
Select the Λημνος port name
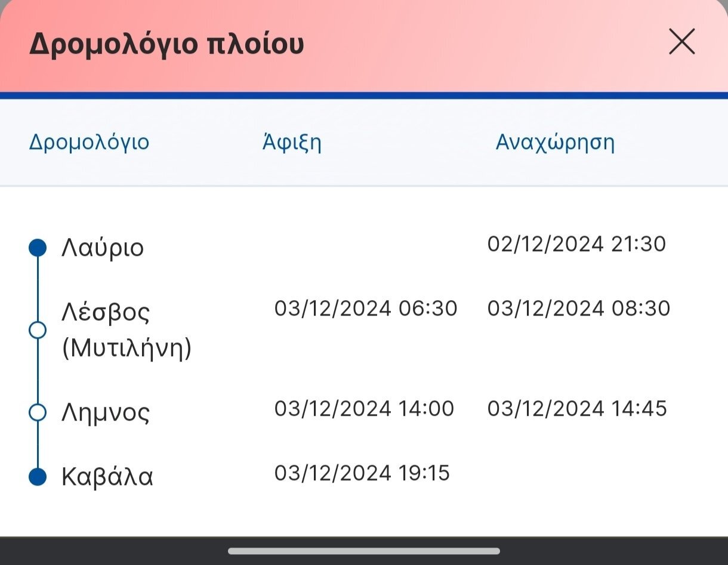pos(106,412)
